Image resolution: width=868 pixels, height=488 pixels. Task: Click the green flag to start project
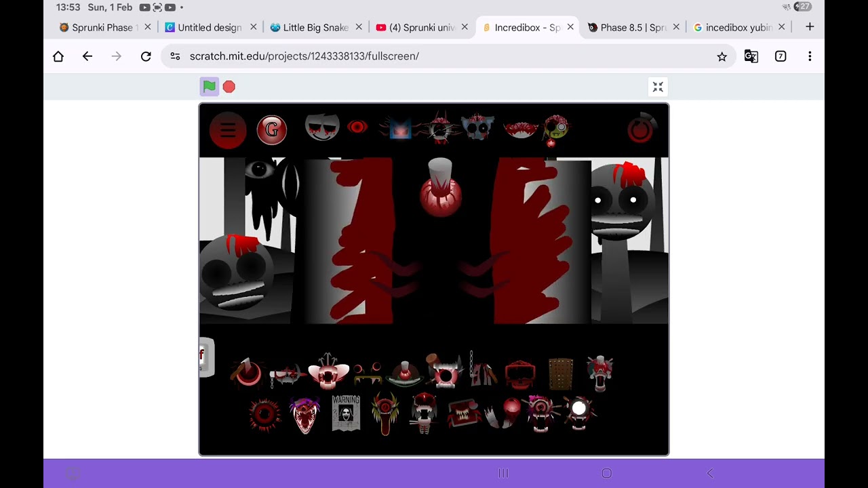point(209,86)
